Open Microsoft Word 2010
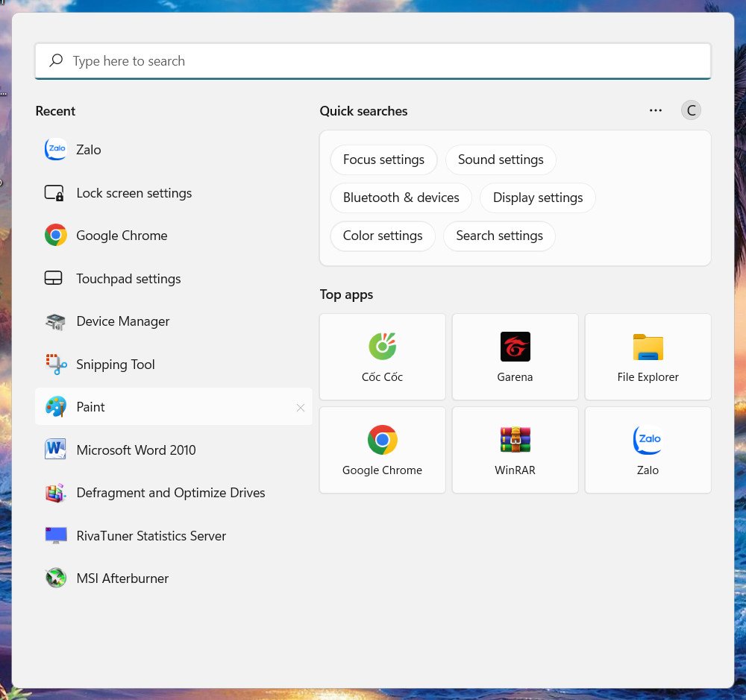The height and width of the screenshot is (700, 746). click(x=136, y=450)
